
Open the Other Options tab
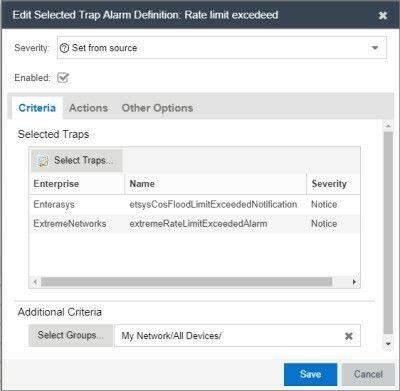pos(157,108)
